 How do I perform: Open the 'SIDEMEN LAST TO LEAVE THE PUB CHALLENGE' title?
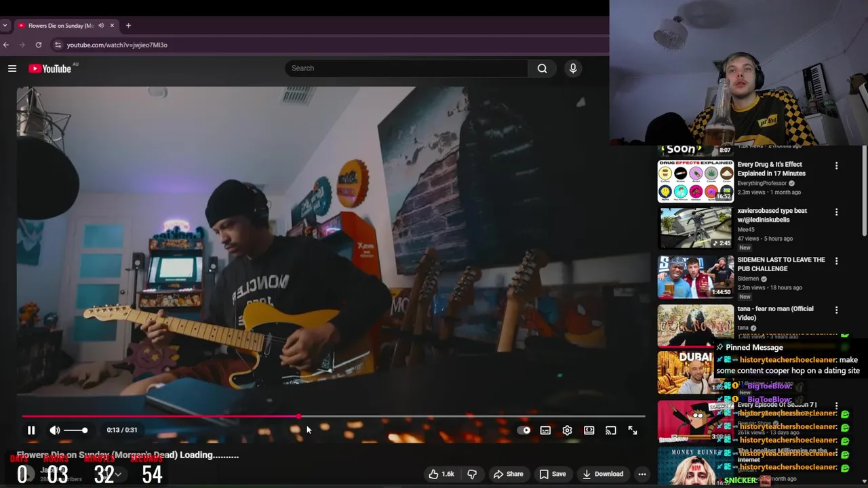[x=781, y=264]
